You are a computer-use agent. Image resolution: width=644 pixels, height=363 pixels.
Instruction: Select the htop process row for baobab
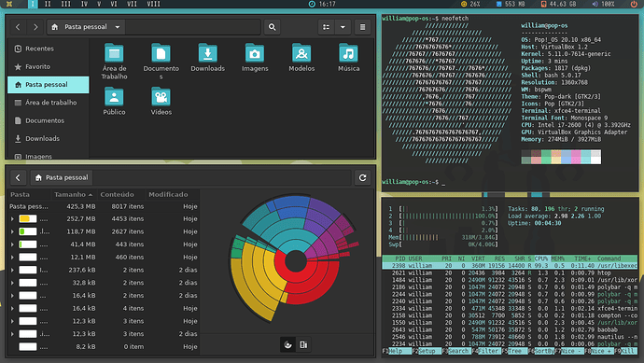(x=510, y=329)
